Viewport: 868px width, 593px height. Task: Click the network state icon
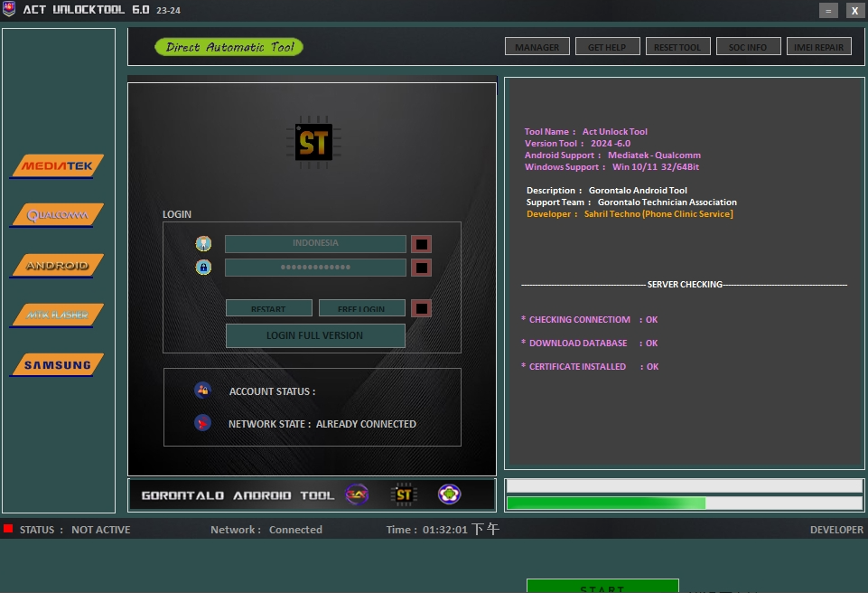click(202, 423)
